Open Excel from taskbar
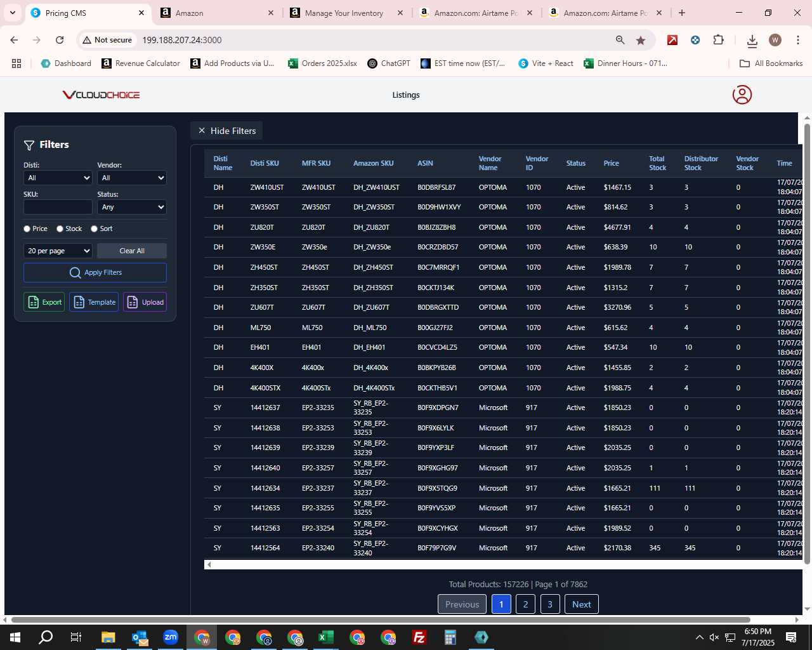The image size is (812, 650). [326, 637]
